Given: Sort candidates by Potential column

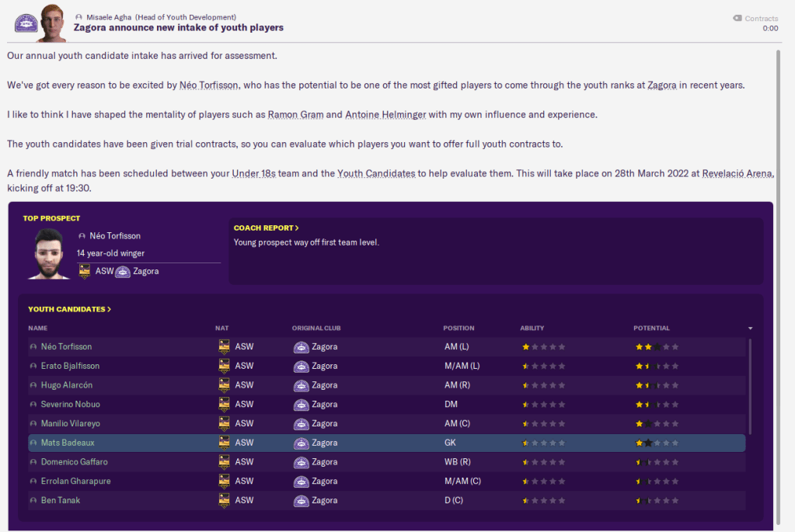Looking at the screenshot, I should tap(651, 328).
